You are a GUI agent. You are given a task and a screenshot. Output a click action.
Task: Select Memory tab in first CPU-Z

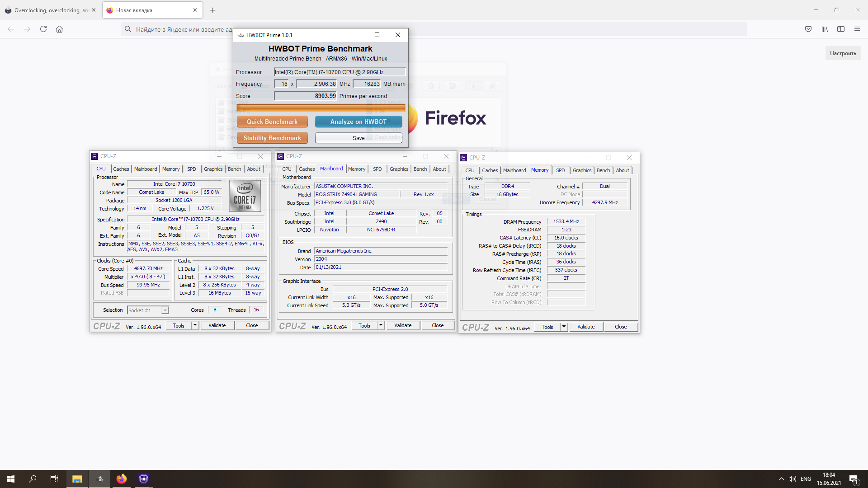click(171, 169)
